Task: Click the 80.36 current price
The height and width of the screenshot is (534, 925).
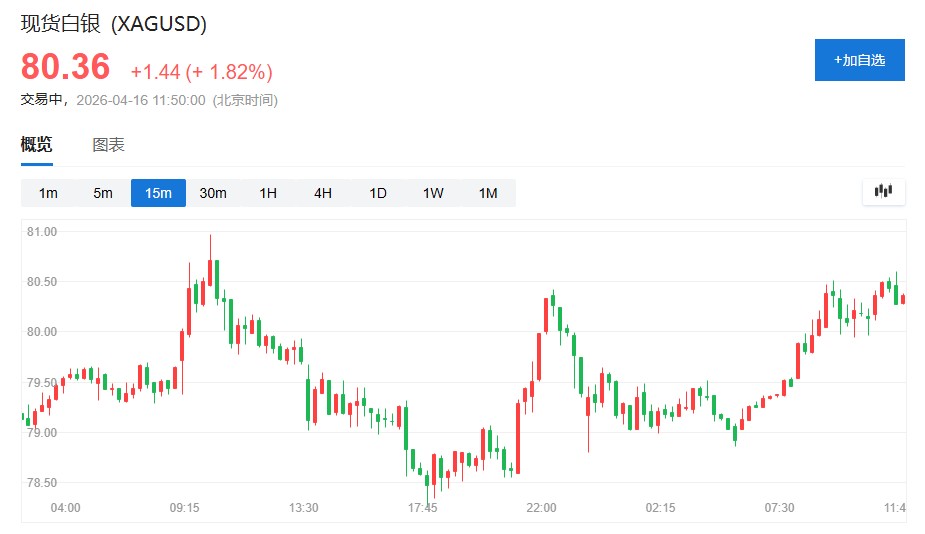Action: pos(66,67)
